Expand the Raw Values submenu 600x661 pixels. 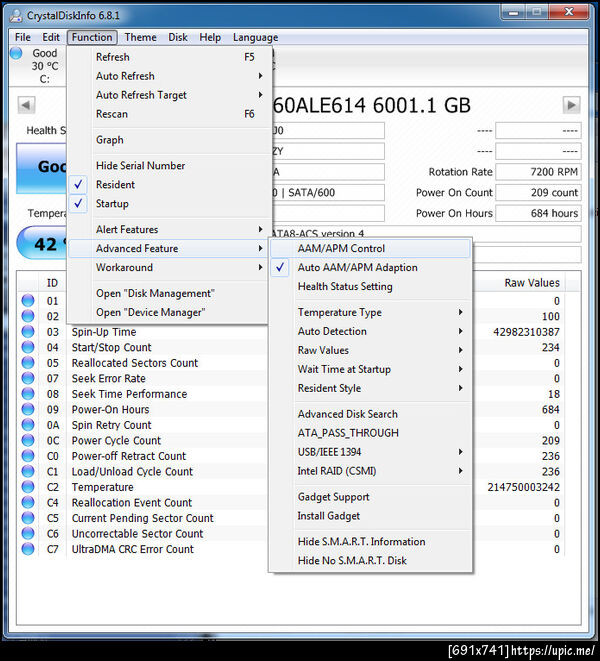(370, 350)
